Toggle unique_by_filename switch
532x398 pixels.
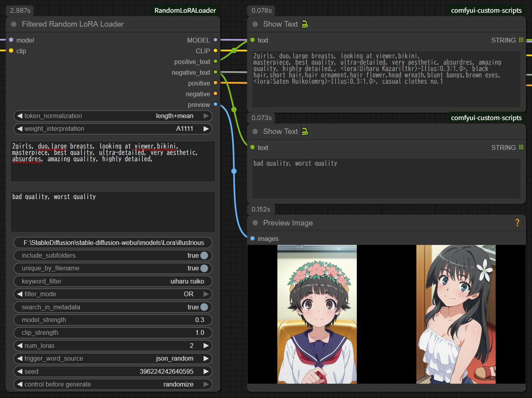pyautogui.click(x=204, y=268)
